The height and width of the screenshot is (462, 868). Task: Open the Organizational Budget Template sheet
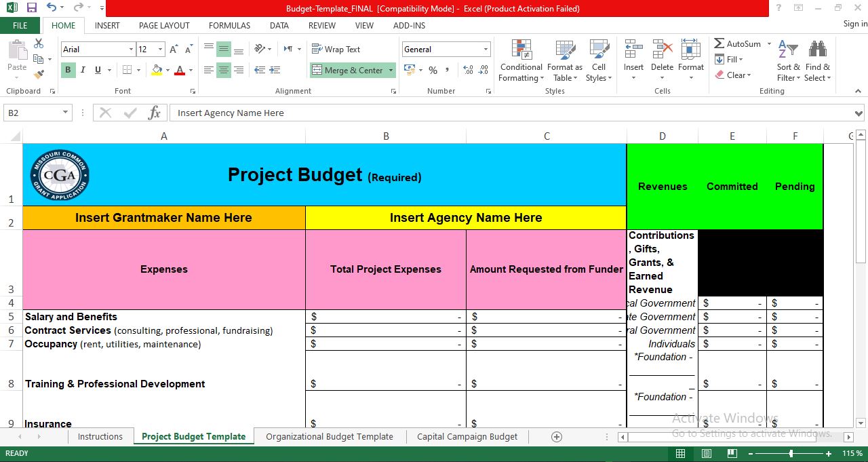click(330, 436)
